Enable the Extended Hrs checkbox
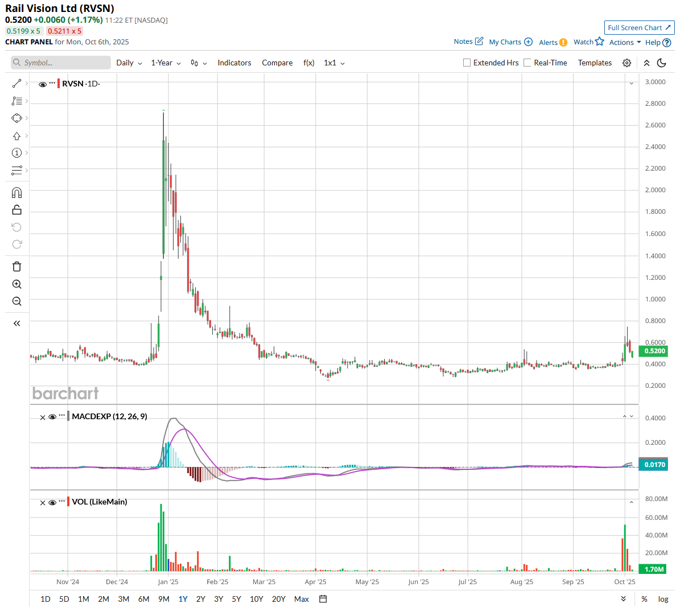 467,63
